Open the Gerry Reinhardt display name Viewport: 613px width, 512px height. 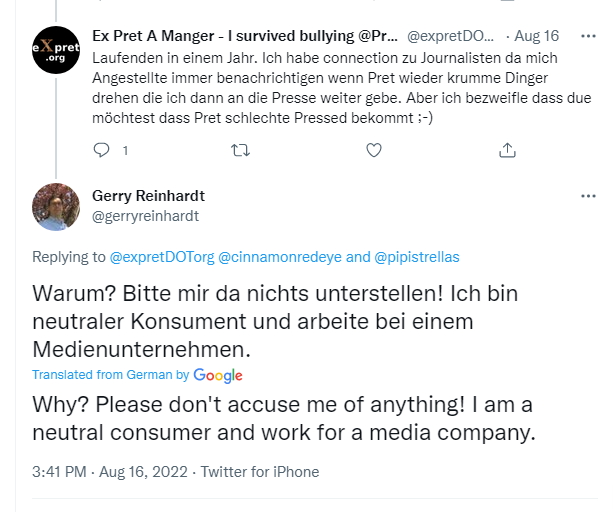148,196
